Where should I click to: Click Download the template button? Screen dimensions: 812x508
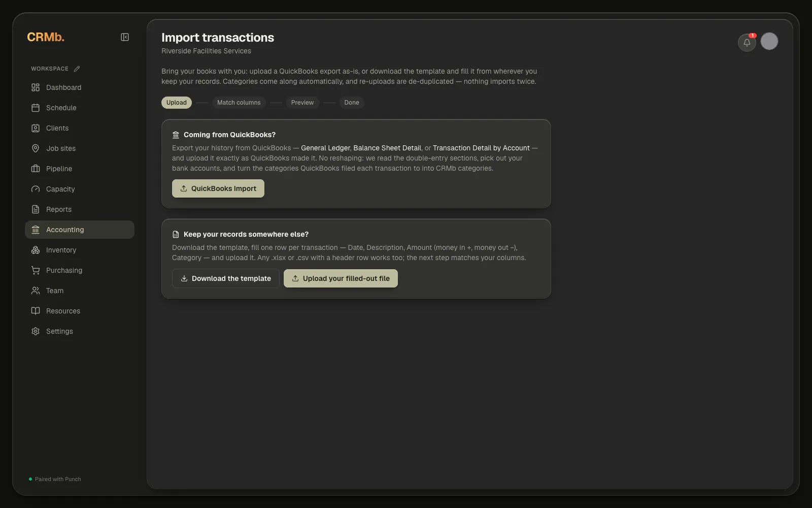[226, 278]
